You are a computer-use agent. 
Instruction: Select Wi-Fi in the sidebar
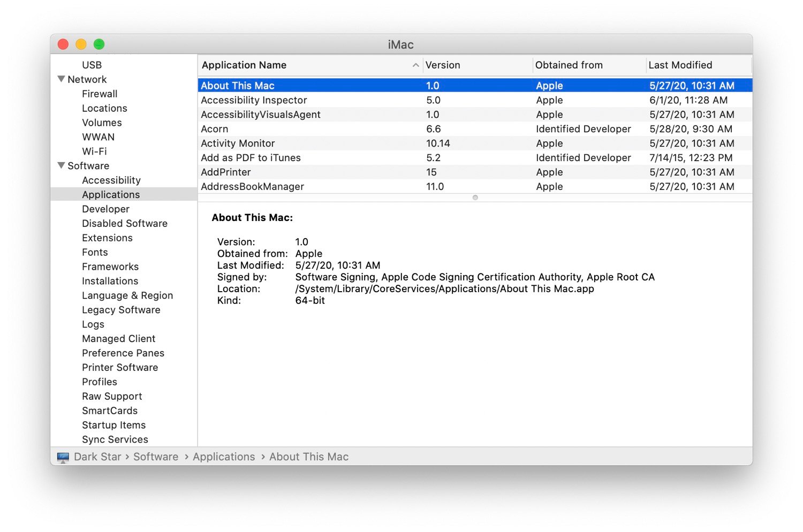tap(94, 151)
